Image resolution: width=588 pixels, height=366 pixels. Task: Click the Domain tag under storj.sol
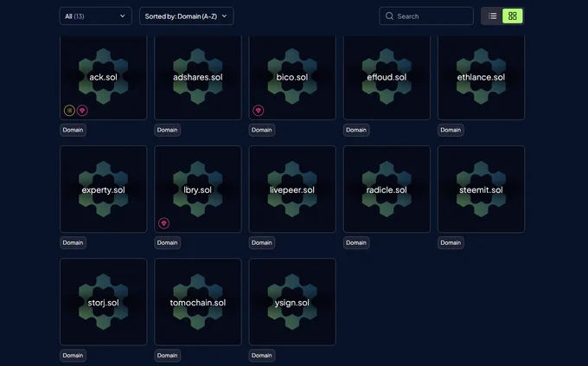(x=73, y=355)
